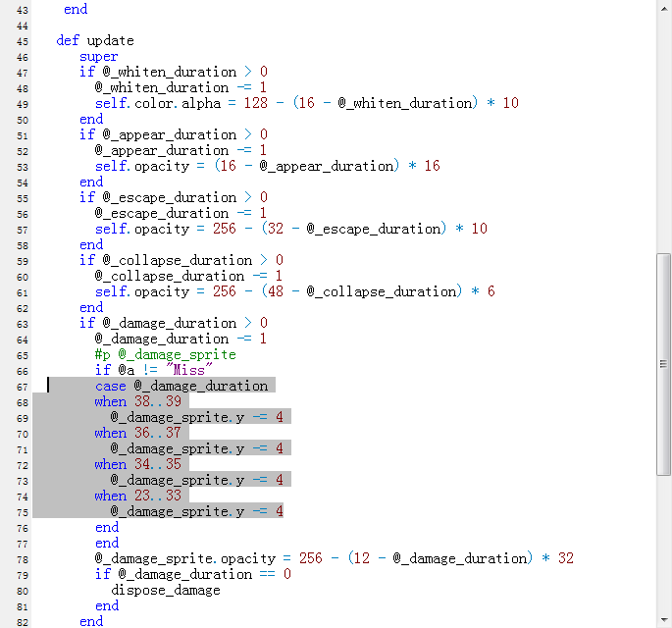Click '@_whiten_duration -= 1' line
The height and width of the screenshot is (628, 672).
pyautogui.click(x=181, y=88)
